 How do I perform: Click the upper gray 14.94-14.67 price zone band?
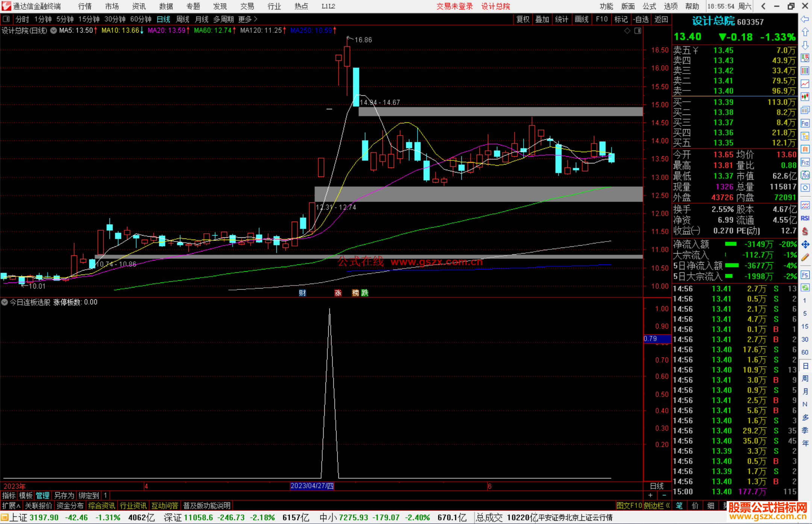tap(500, 112)
